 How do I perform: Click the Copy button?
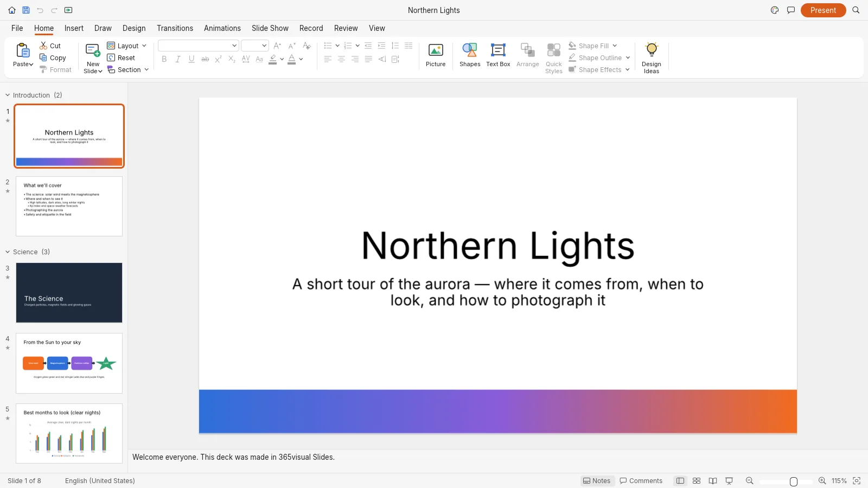pos(53,58)
